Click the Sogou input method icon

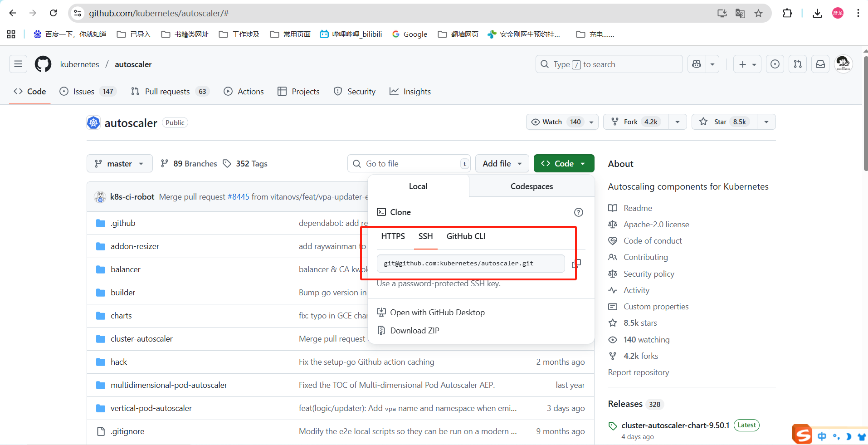(802, 435)
